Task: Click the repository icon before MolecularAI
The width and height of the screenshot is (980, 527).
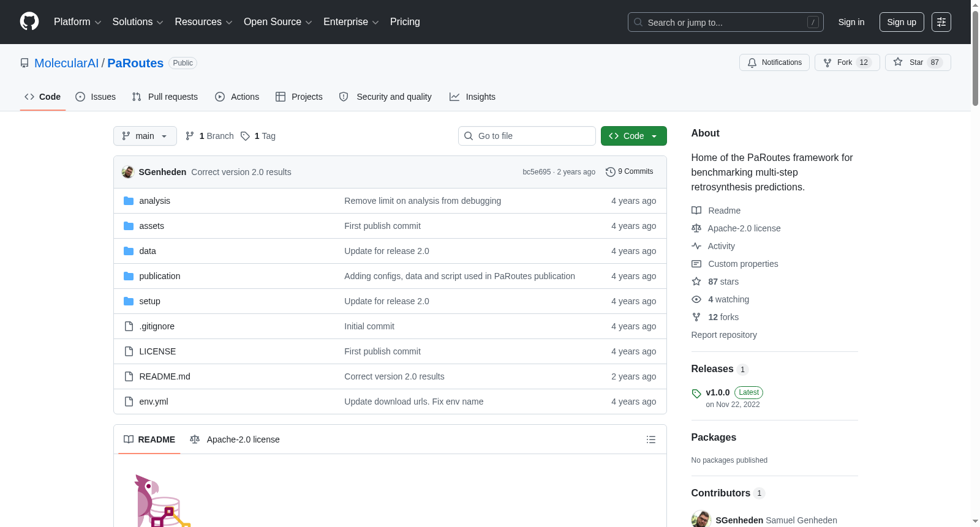Action: pyautogui.click(x=24, y=63)
